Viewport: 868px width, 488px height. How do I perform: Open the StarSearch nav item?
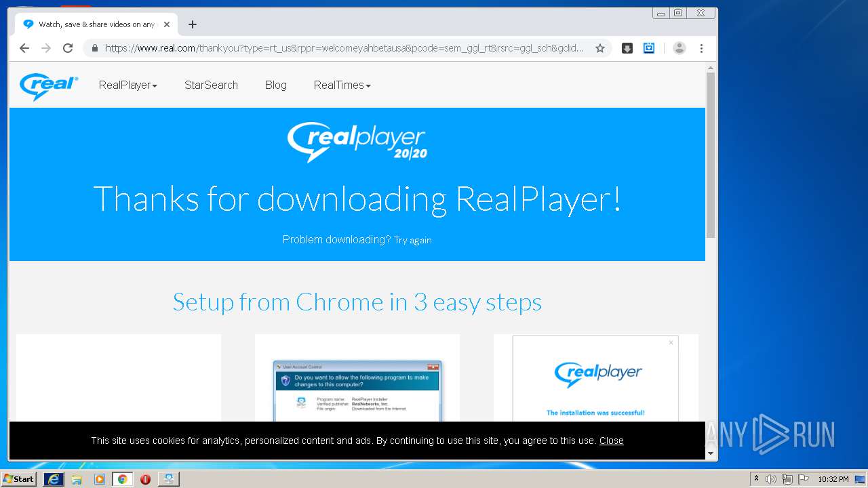pyautogui.click(x=211, y=85)
